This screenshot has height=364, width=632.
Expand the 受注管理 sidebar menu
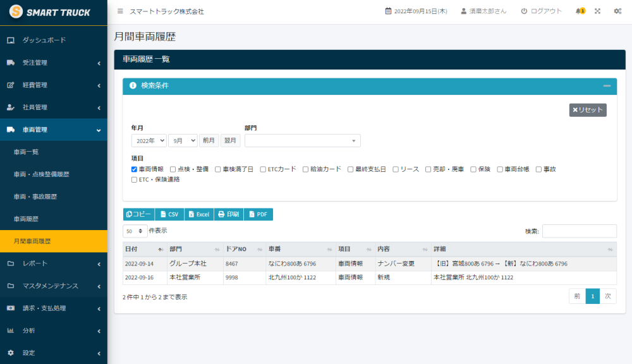pos(54,63)
